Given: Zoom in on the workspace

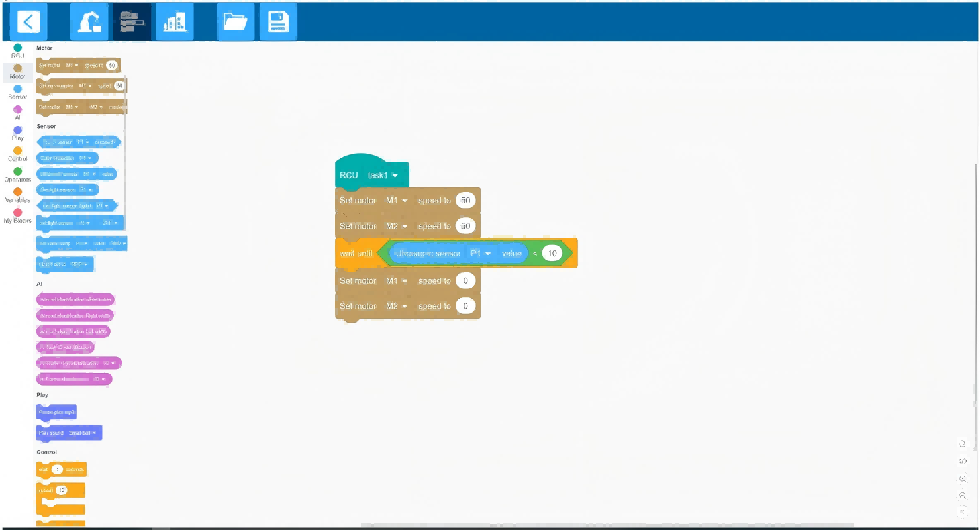Looking at the screenshot, I should (963, 478).
